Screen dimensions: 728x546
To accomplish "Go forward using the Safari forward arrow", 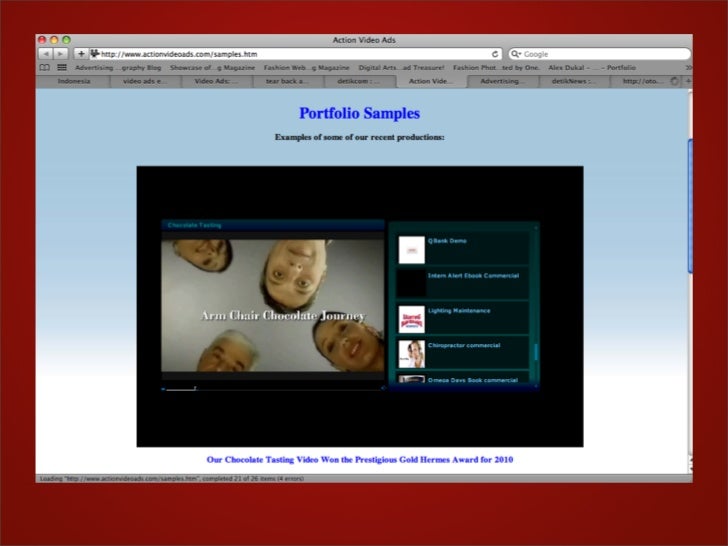I will 60,54.
